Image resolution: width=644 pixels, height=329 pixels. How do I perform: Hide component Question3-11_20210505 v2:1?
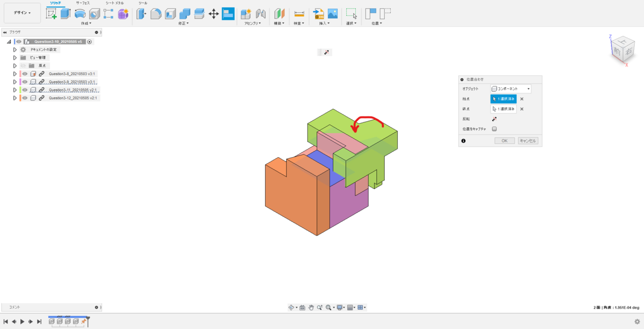(25, 90)
